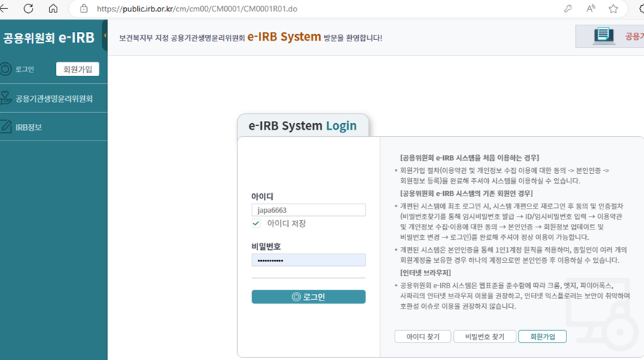644x360 pixels.
Task: Click the teal 로그인 button
Action: coord(308,297)
